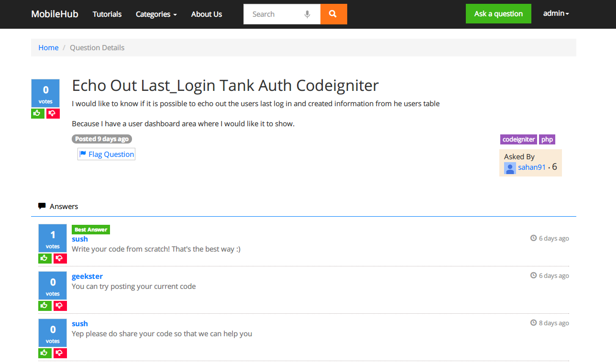
Task: Click answer text 'You can try posting your current code'
Action: coord(134,287)
